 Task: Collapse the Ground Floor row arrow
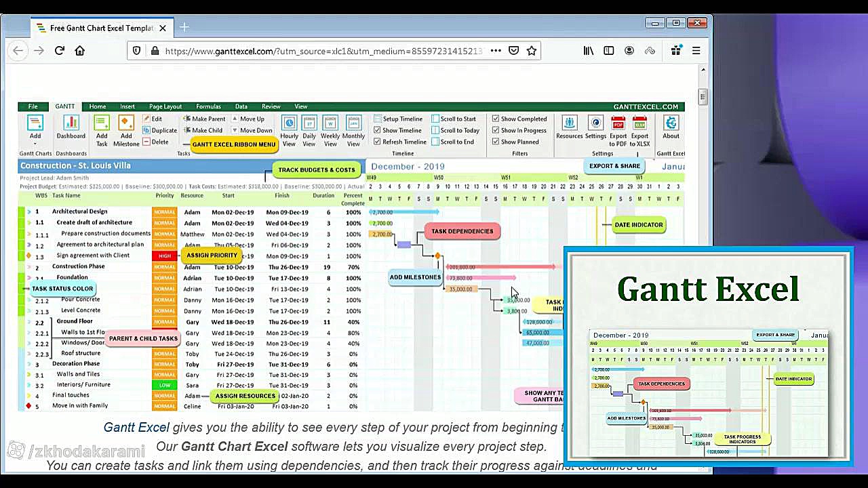(x=29, y=322)
